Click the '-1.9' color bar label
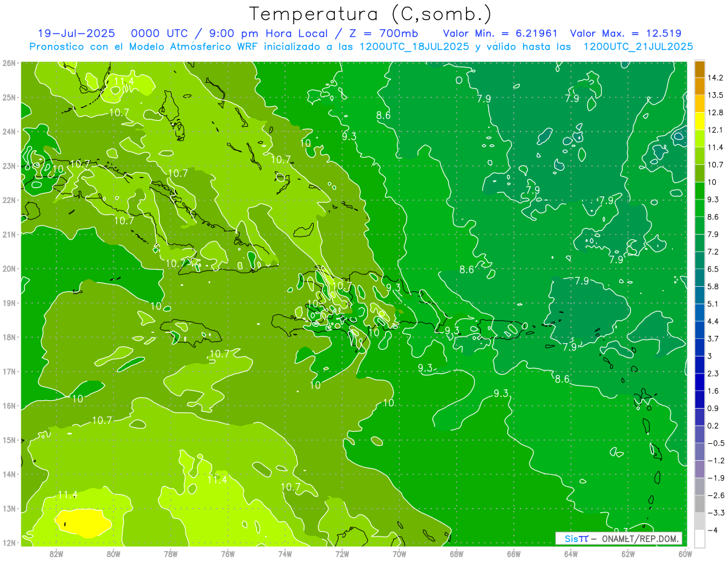The width and height of the screenshot is (728, 562). click(x=716, y=478)
